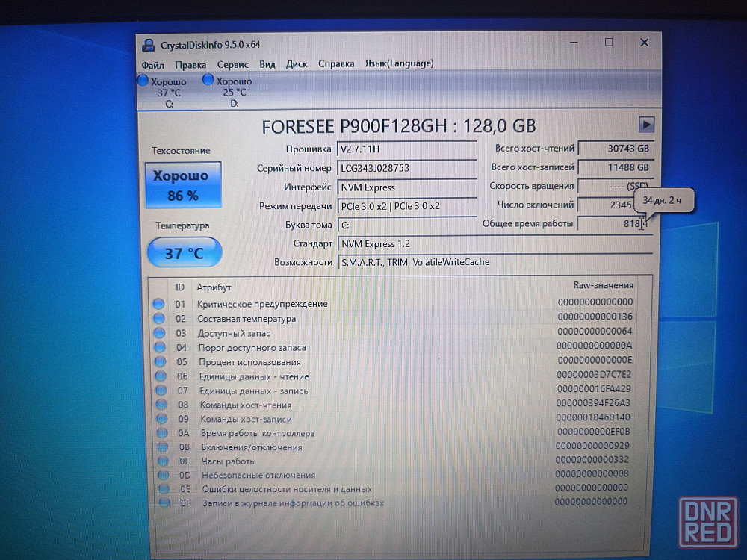Click the status circle for Доступный запас

tap(160, 333)
